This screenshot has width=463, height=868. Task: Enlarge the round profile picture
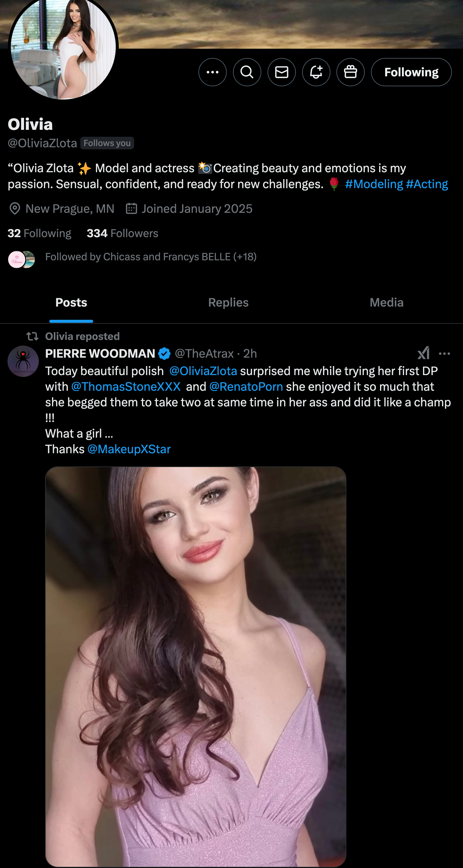coord(63,47)
